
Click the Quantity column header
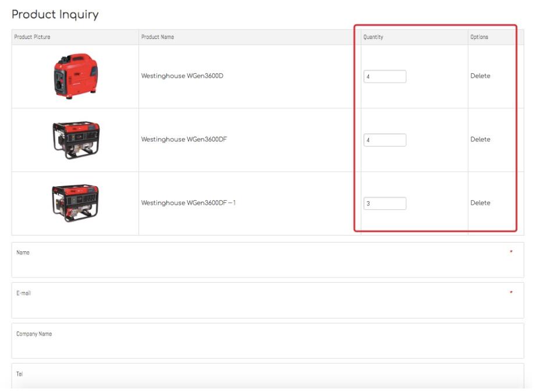pyautogui.click(x=374, y=37)
